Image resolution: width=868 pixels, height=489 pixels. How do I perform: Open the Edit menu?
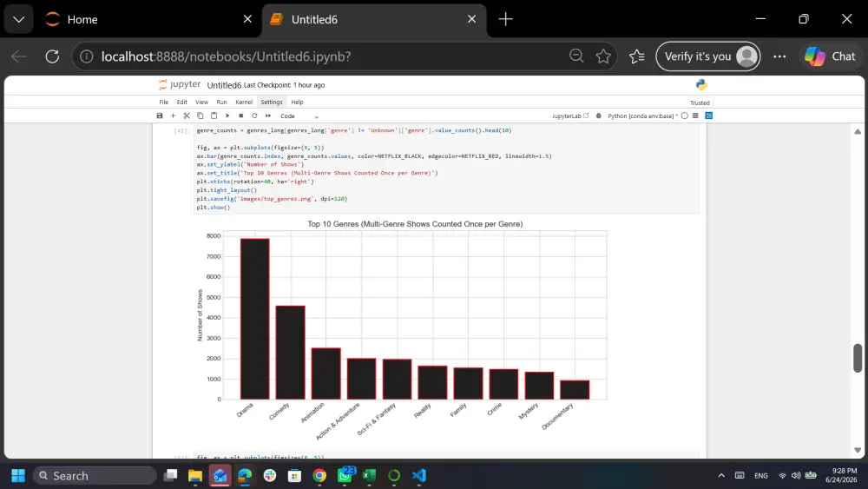click(x=181, y=102)
